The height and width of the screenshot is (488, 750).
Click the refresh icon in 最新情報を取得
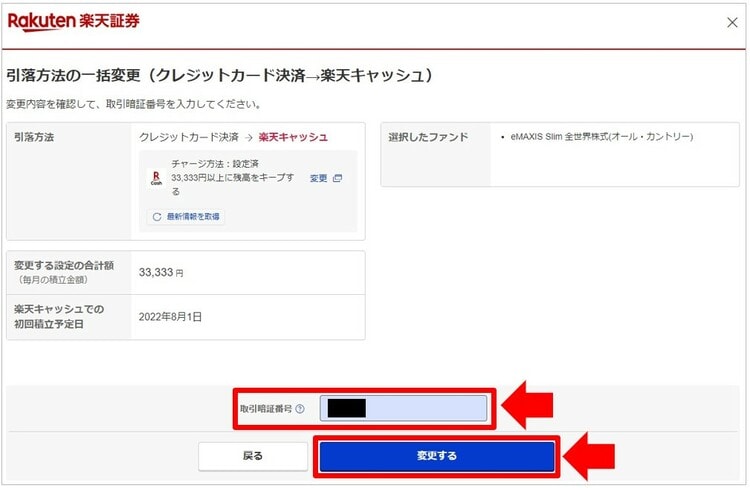pyautogui.click(x=156, y=217)
